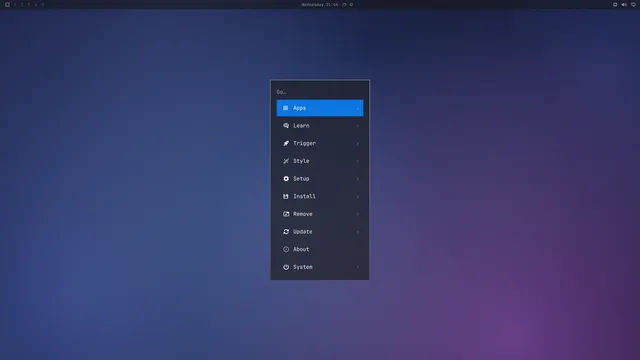Expand the Style submenu chevron
This screenshot has height=360, width=640.
358,161
